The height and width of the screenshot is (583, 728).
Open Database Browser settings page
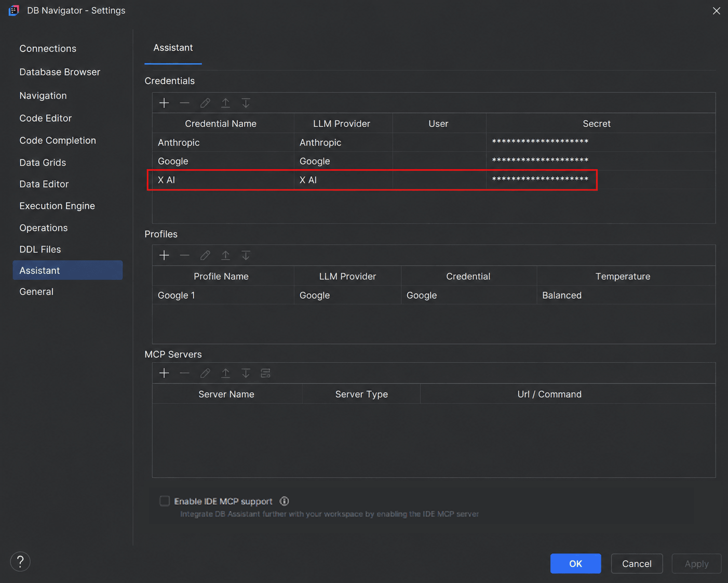click(x=60, y=72)
